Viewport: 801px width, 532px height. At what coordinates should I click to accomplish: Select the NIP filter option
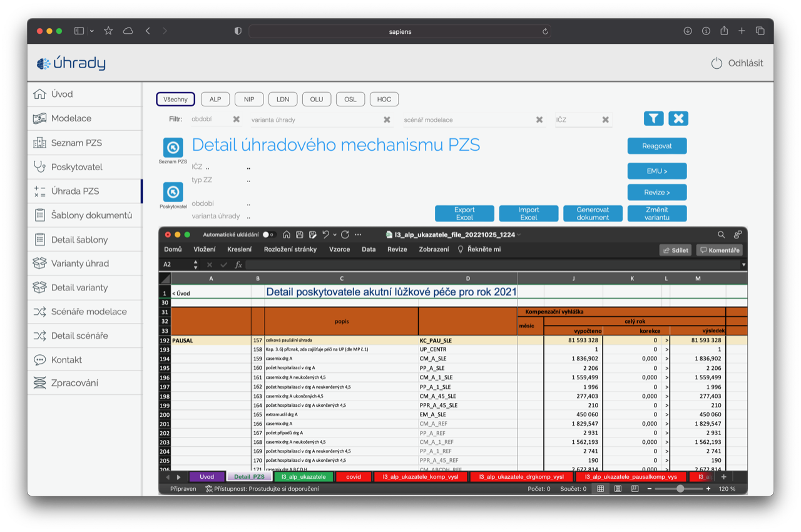[x=249, y=100]
